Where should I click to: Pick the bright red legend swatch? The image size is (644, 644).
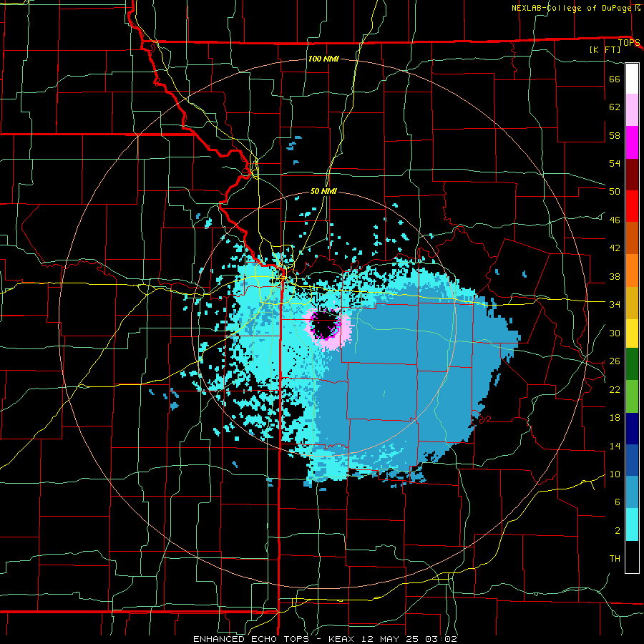pyautogui.click(x=632, y=206)
